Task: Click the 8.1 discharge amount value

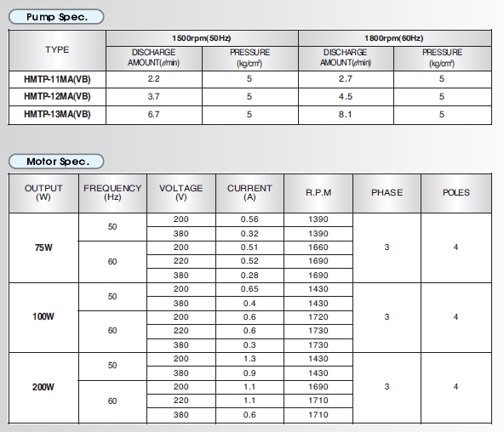Action: pyautogui.click(x=346, y=115)
